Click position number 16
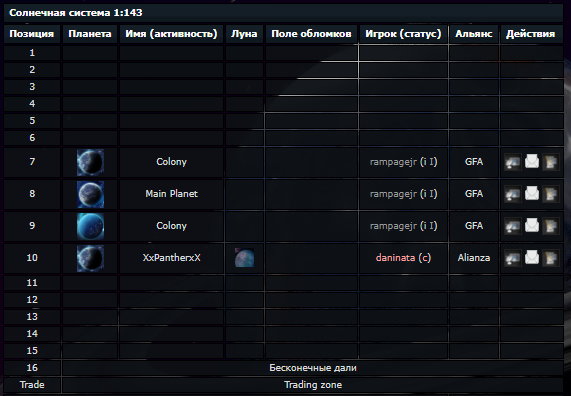 pos(32,368)
